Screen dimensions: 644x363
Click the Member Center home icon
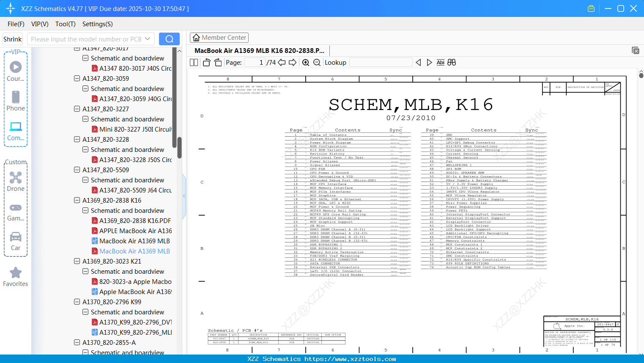196,38
